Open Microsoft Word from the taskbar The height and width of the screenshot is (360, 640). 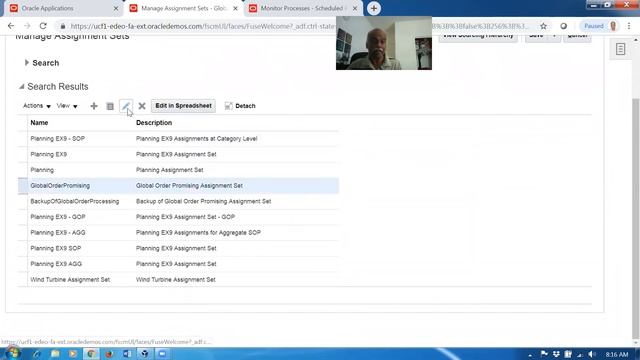pos(127,354)
